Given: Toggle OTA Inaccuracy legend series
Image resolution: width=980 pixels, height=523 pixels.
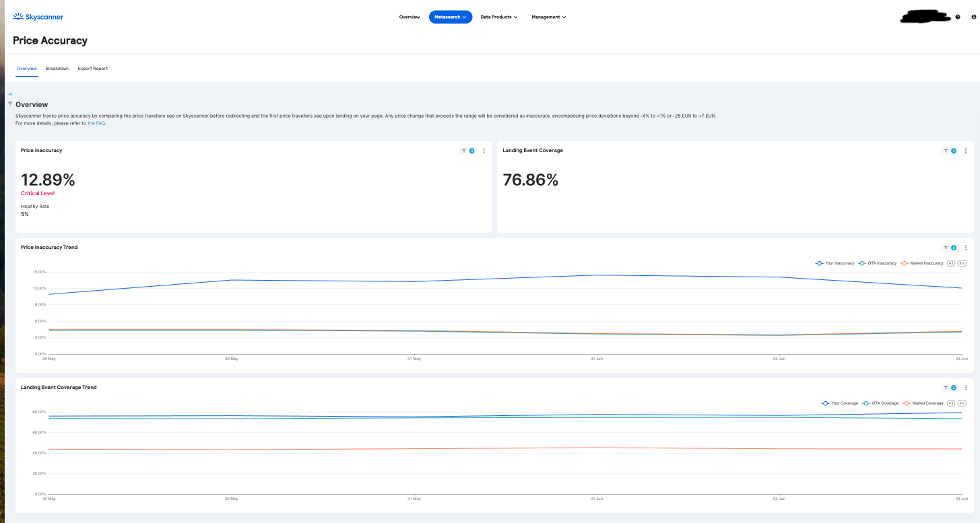Looking at the screenshot, I should pyautogui.click(x=878, y=263).
